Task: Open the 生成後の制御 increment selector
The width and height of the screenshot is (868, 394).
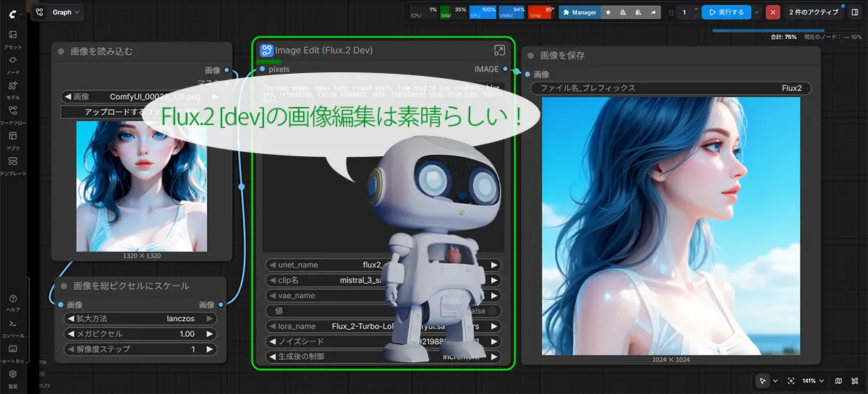Action: 383,356
